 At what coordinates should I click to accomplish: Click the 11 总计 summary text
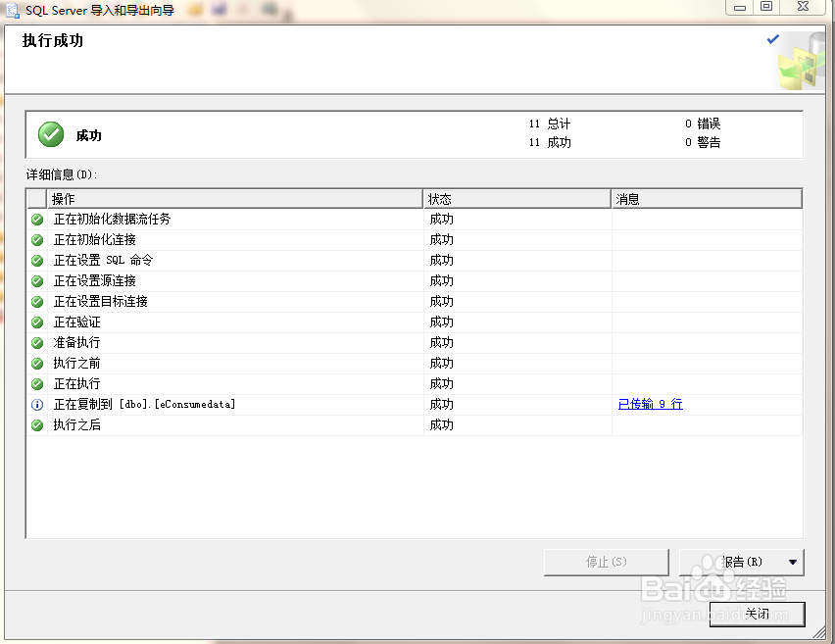click(x=550, y=124)
